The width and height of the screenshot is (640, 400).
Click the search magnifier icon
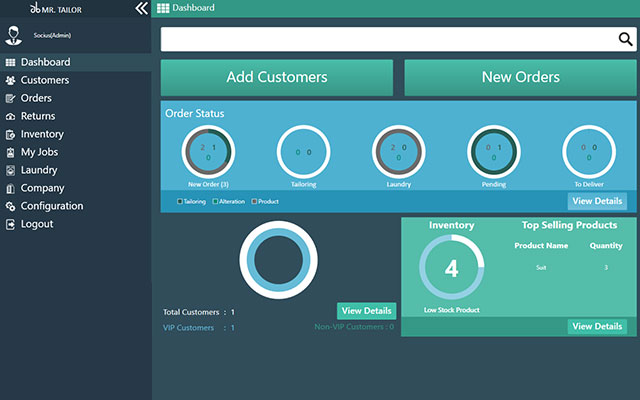tap(625, 40)
